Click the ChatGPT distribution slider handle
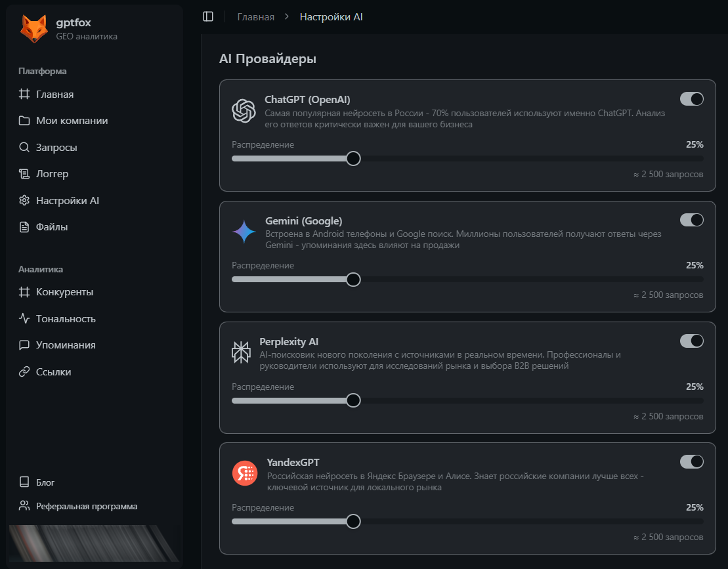This screenshot has width=728, height=569. [353, 158]
